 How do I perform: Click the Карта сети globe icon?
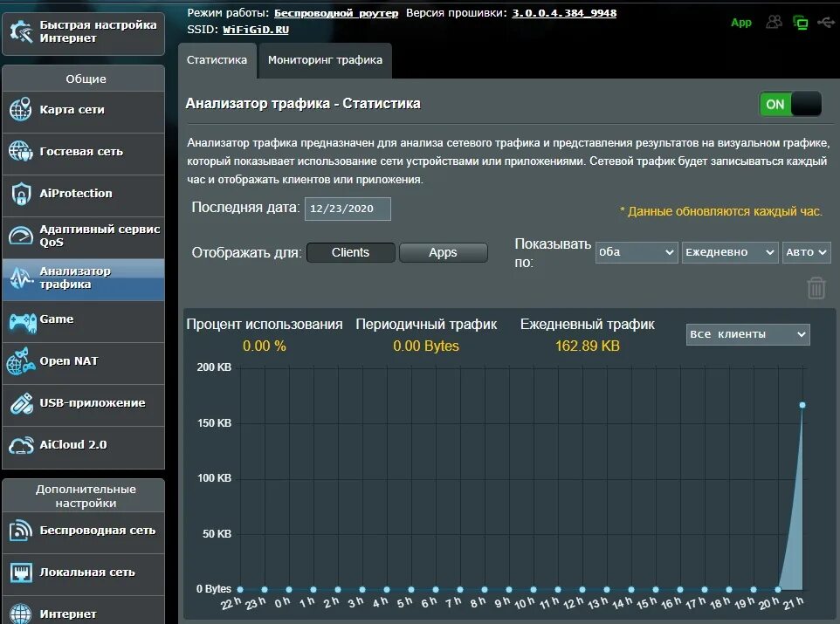20,109
